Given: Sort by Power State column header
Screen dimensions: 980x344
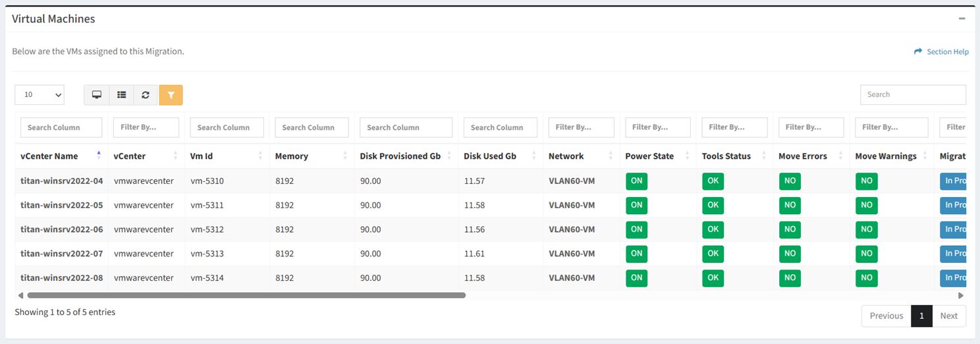Looking at the screenshot, I should click(658, 156).
